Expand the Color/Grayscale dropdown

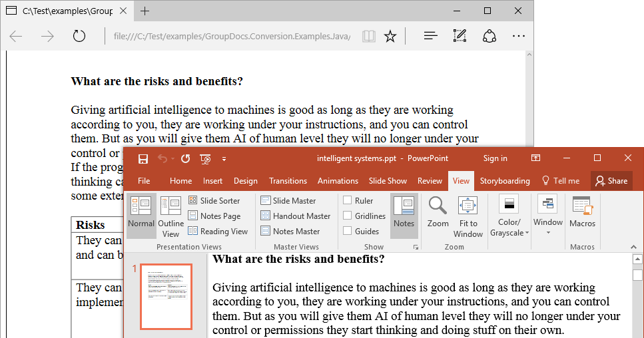coord(509,227)
